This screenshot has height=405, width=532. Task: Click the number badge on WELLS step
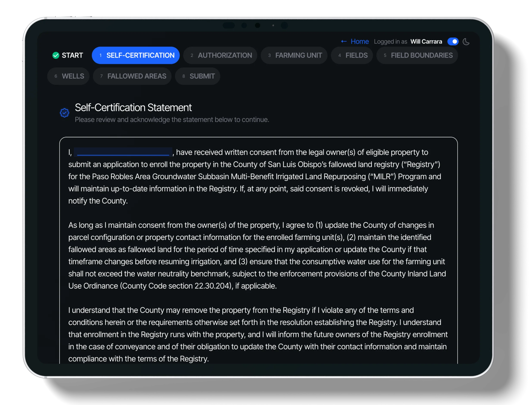(x=56, y=76)
